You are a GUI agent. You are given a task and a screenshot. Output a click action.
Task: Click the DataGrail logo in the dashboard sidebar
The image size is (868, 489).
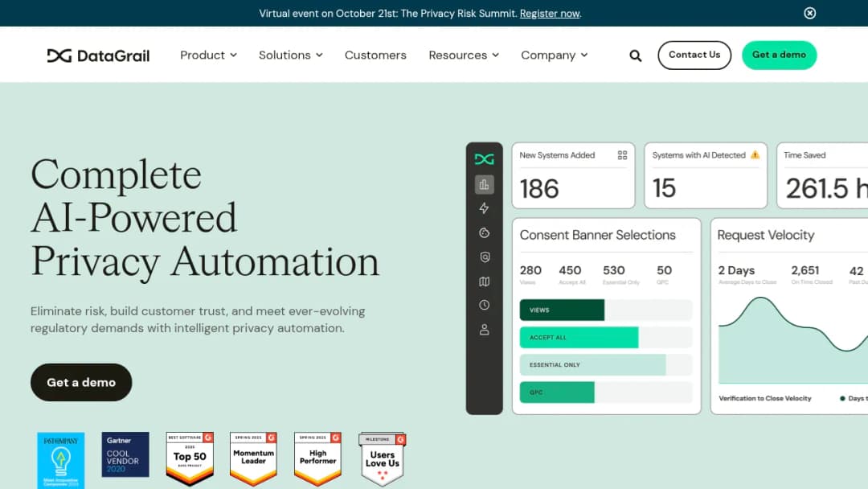tap(484, 159)
